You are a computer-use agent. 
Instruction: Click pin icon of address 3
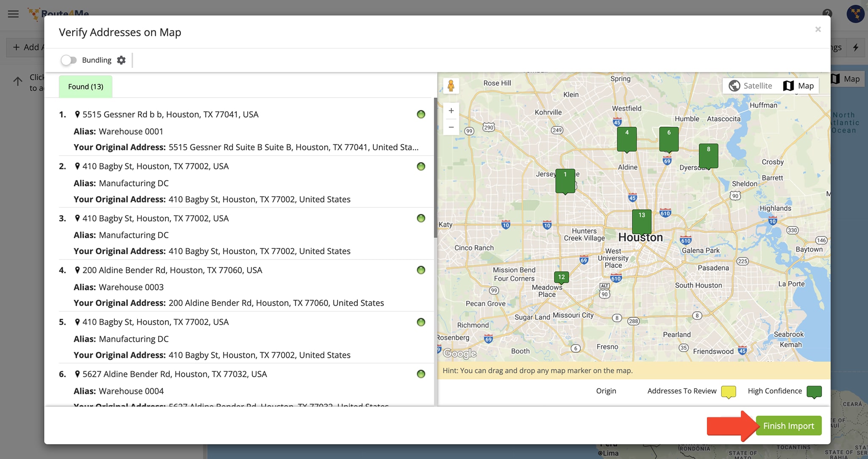[x=77, y=218]
